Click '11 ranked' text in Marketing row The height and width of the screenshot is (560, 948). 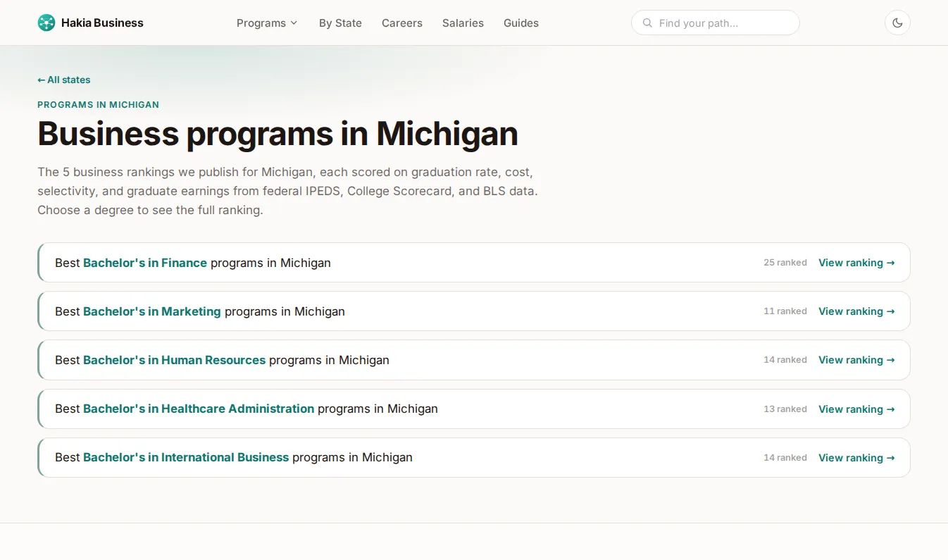[785, 311]
